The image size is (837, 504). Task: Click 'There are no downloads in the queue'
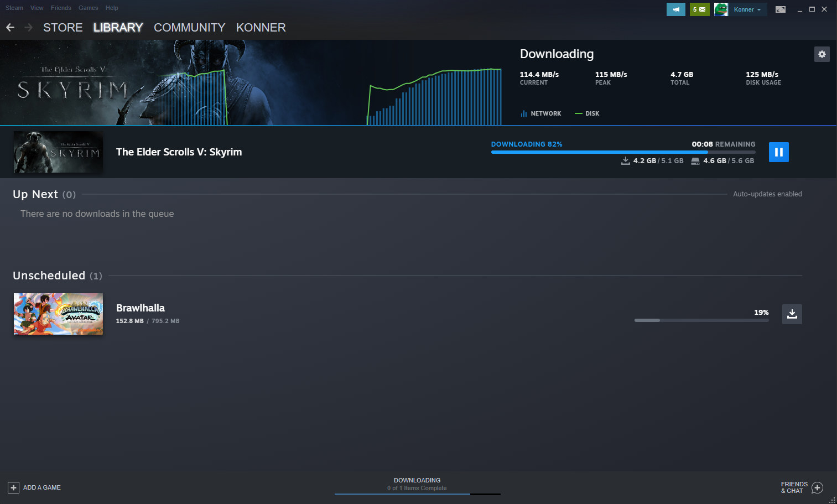tap(97, 214)
